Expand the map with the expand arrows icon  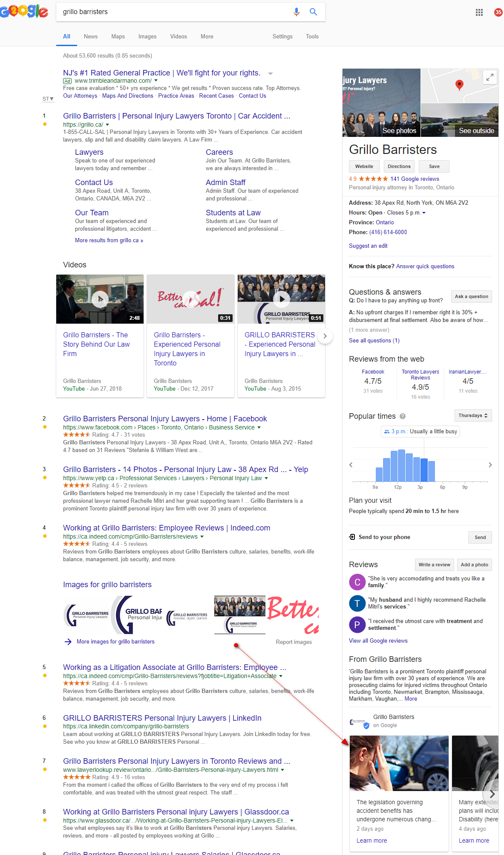point(490,77)
